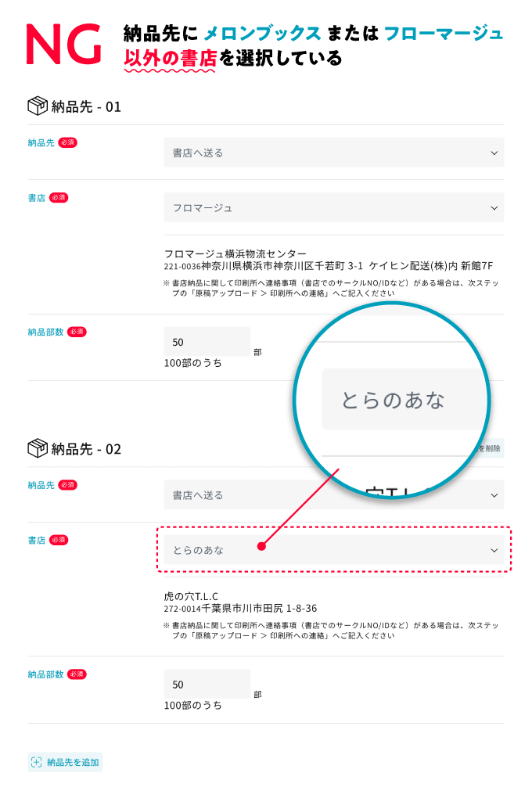Click the 納品先 - 01 heading

coord(86,107)
